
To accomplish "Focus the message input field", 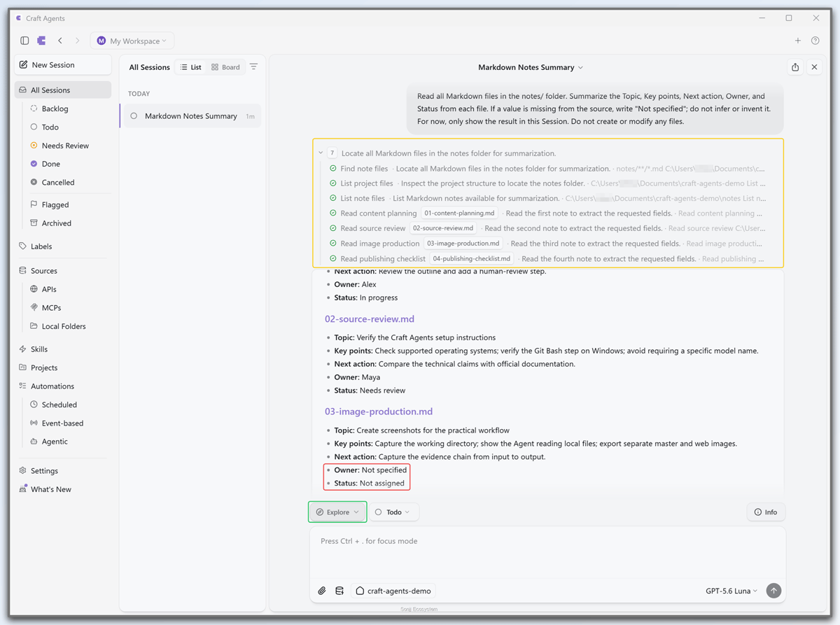I will tap(547, 553).
